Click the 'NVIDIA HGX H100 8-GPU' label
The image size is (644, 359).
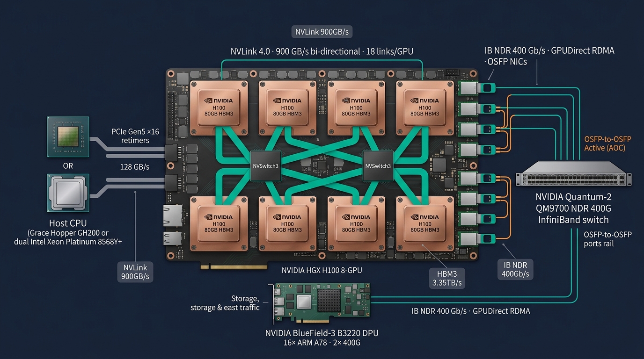pyautogui.click(x=322, y=270)
